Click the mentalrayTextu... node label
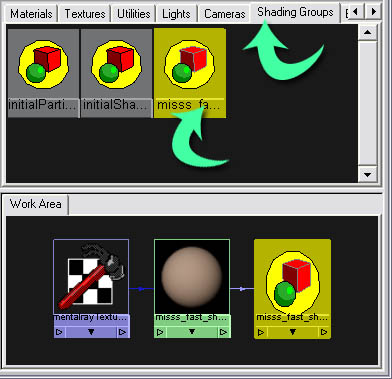 pos(91,318)
